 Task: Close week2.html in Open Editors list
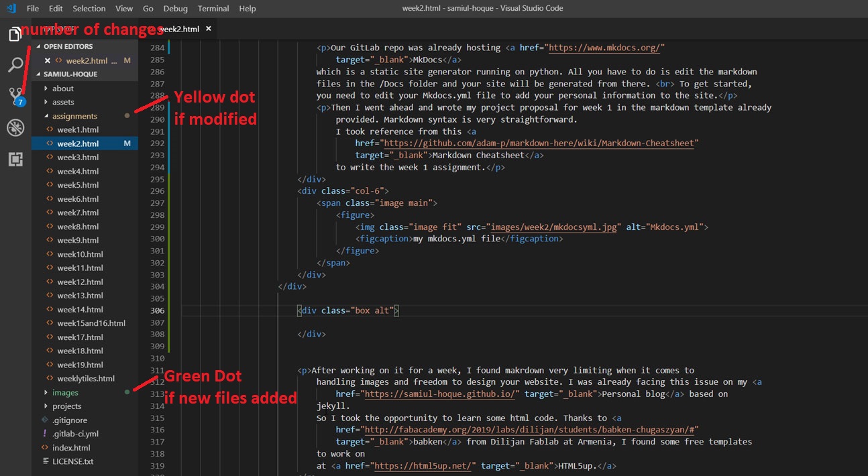(x=47, y=60)
